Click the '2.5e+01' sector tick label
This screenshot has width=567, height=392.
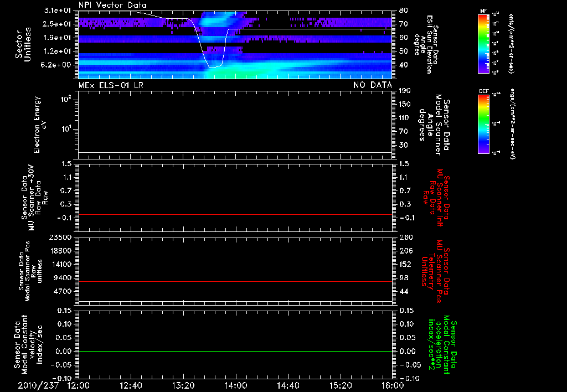[58, 24]
